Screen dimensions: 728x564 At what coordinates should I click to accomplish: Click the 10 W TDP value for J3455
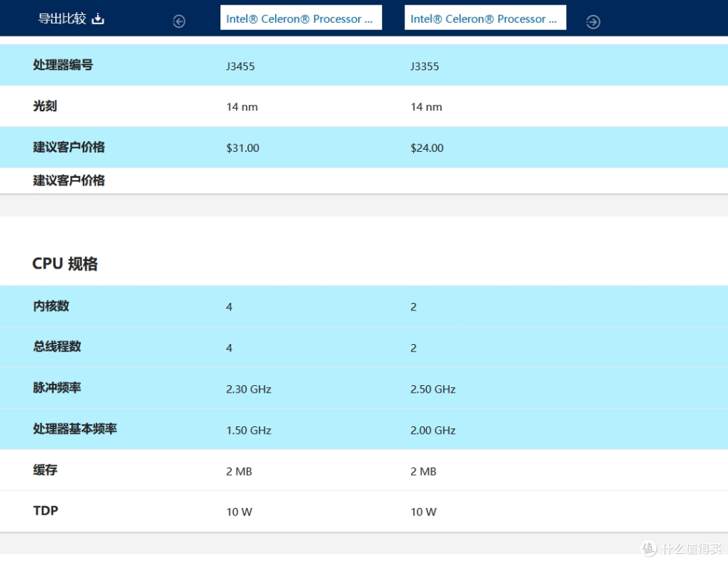239,512
